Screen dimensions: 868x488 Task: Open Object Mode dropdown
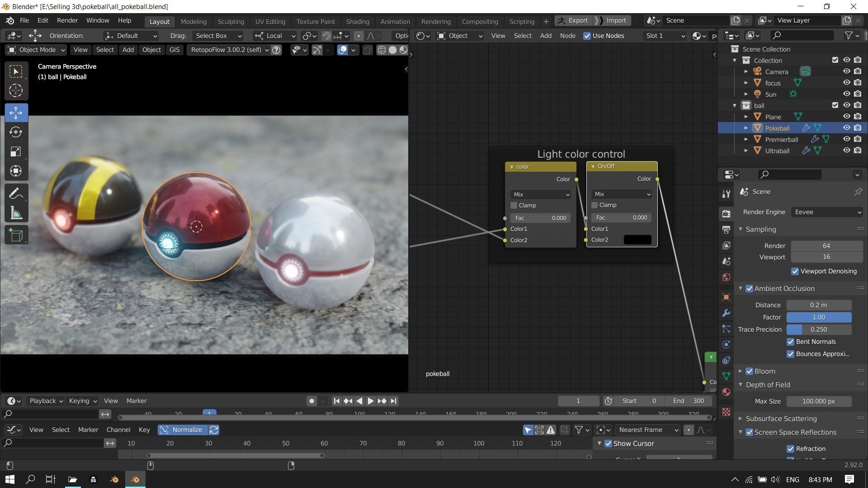(x=36, y=50)
